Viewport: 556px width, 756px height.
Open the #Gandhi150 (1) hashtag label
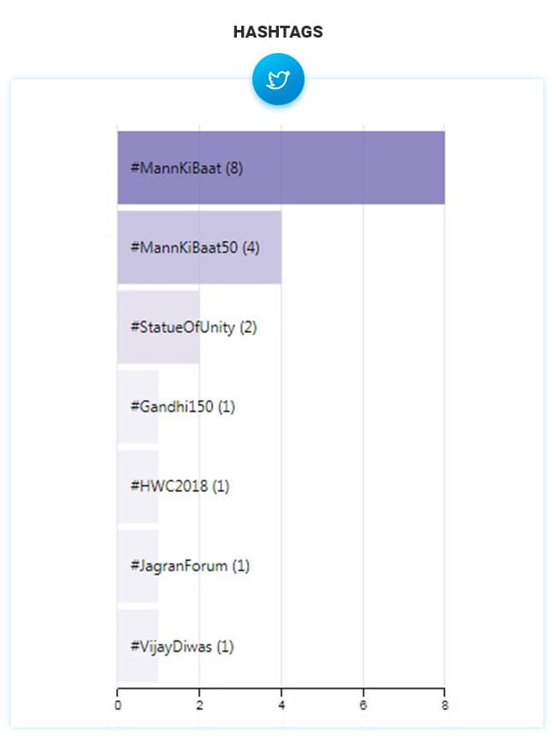coord(182,407)
